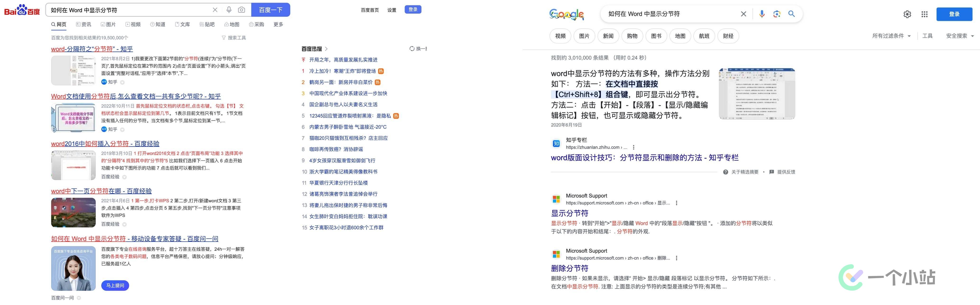Viewport: 980px width, 305px height.
Task: Open Google apps grid icon
Action: point(924,14)
